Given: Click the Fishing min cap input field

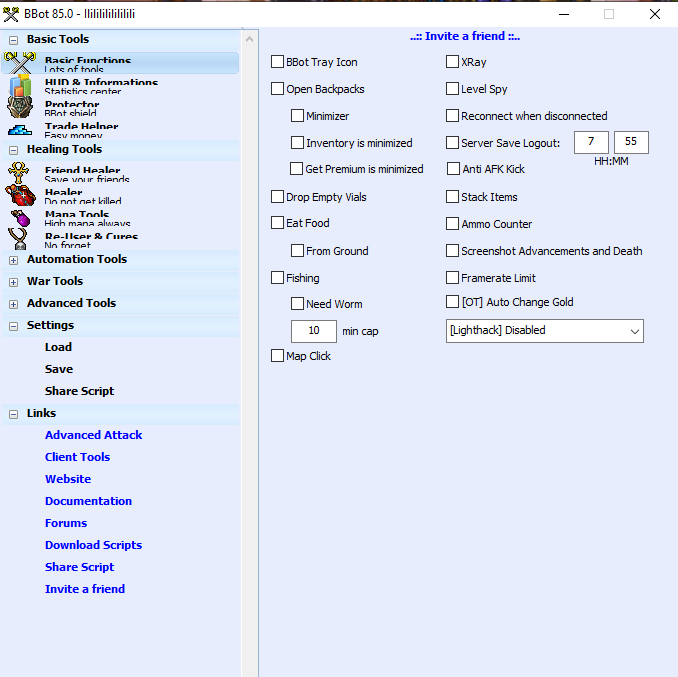Looking at the screenshot, I should pos(313,331).
